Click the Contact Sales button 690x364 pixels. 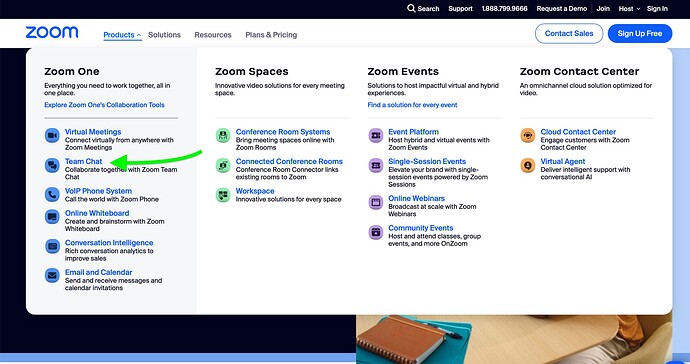pyautogui.click(x=569, y=33)
